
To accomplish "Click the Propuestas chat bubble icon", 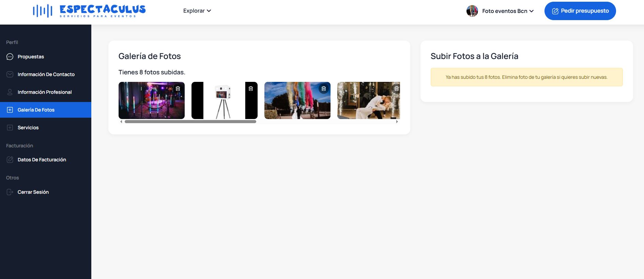I will click(x=10, y=57).
